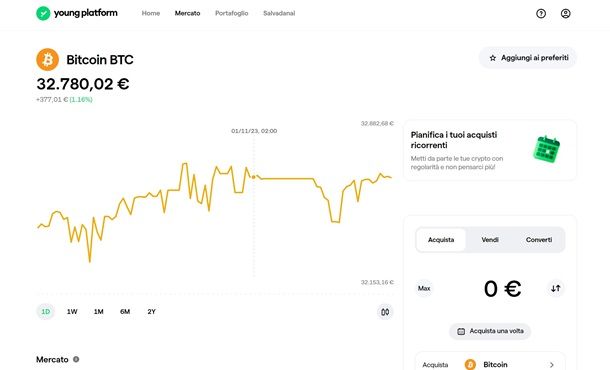Click the orange Bitcoin coin icon
Viewport: 610px width, 370px height.
point(47,60)
